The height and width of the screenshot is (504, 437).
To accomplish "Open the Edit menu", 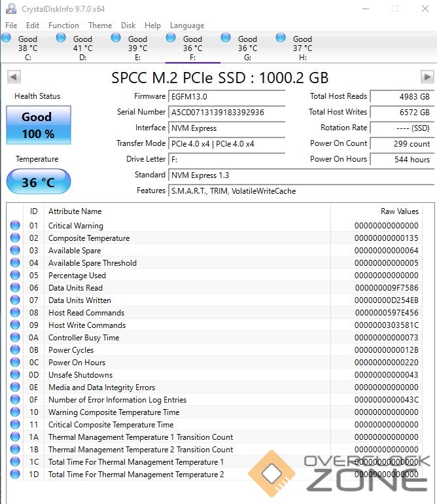I will click(x=33, y=26).
